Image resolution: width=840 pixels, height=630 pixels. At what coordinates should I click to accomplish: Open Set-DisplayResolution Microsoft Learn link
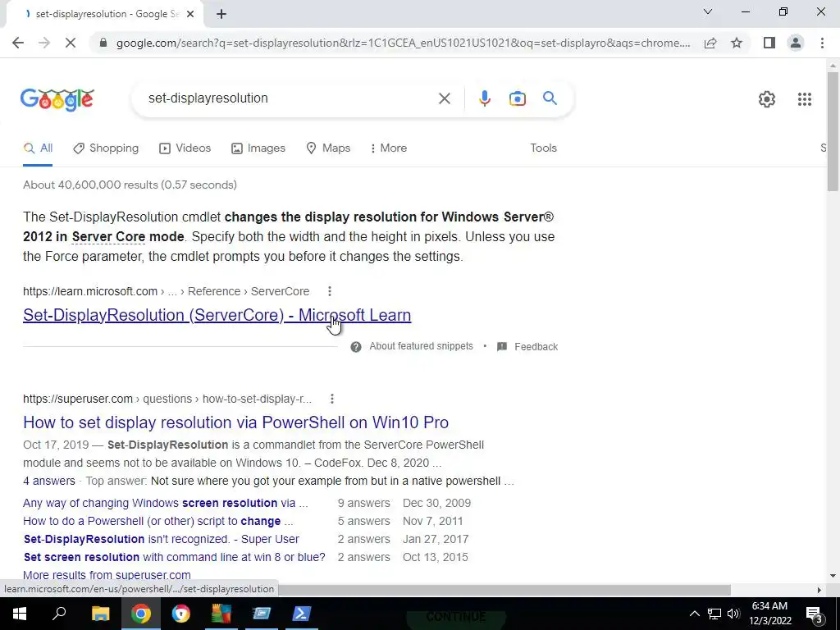(217, 315)
